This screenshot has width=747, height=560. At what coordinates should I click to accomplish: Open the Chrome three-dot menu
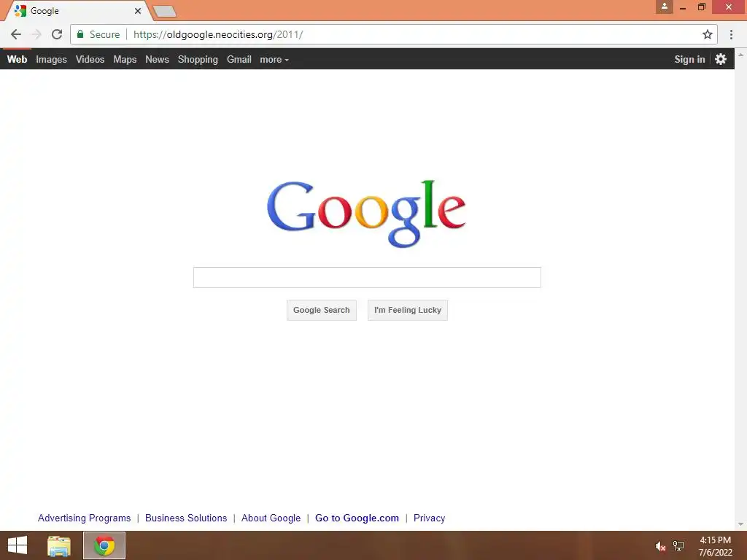click(x=731, y=34)
